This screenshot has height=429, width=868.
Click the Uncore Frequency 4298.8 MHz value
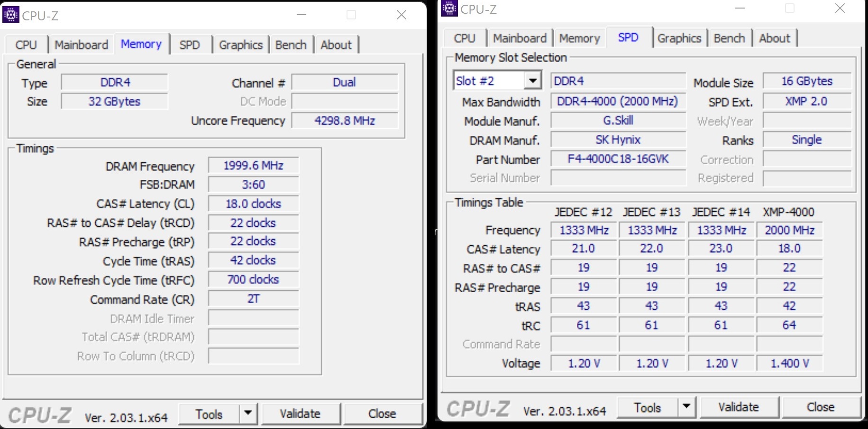coord(345,121)
